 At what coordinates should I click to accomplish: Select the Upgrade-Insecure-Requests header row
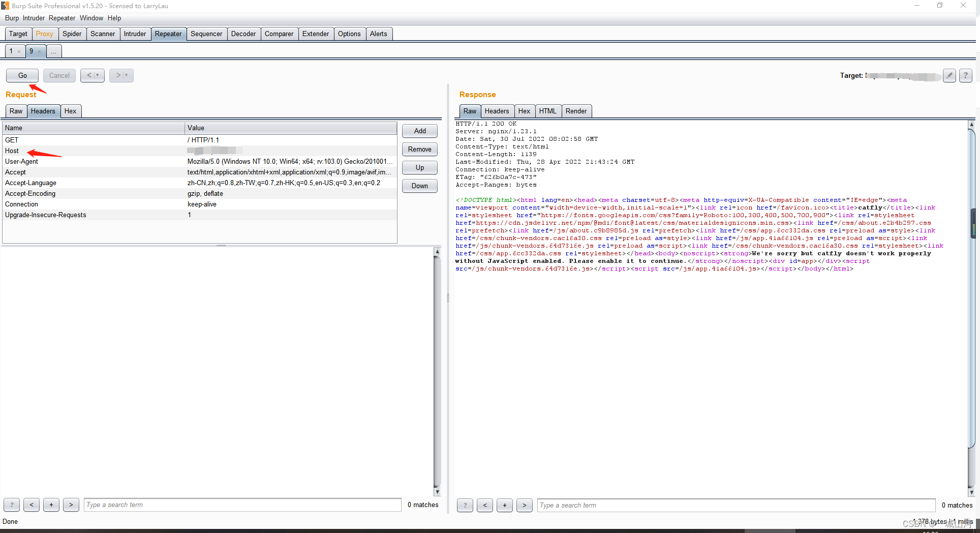200,215
